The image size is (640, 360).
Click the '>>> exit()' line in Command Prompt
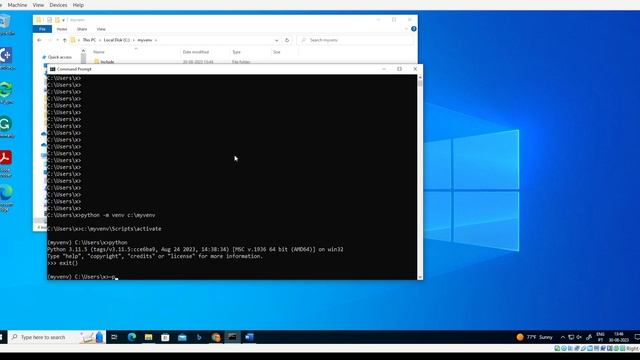click(62, 263)
